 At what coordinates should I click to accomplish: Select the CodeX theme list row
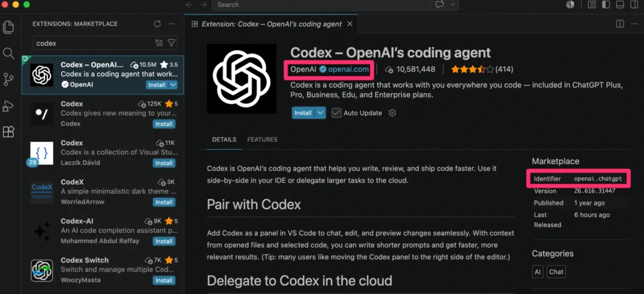[103, 193]
